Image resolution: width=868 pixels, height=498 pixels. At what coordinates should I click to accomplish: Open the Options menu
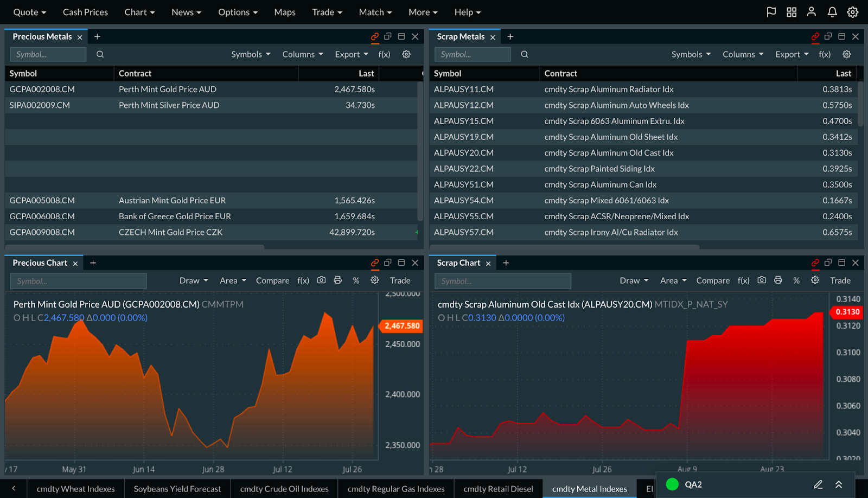pos(238,12)
